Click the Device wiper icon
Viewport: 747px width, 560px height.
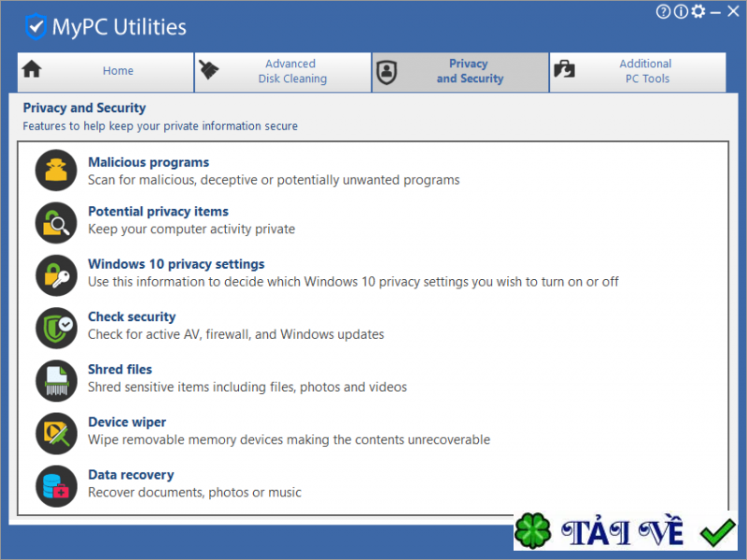point(56,433)
